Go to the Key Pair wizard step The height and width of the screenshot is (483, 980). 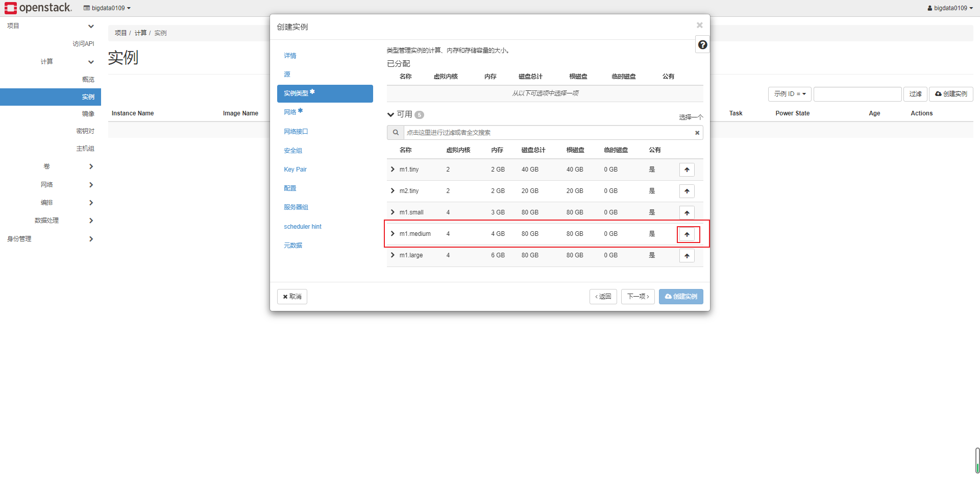(295, 170)
